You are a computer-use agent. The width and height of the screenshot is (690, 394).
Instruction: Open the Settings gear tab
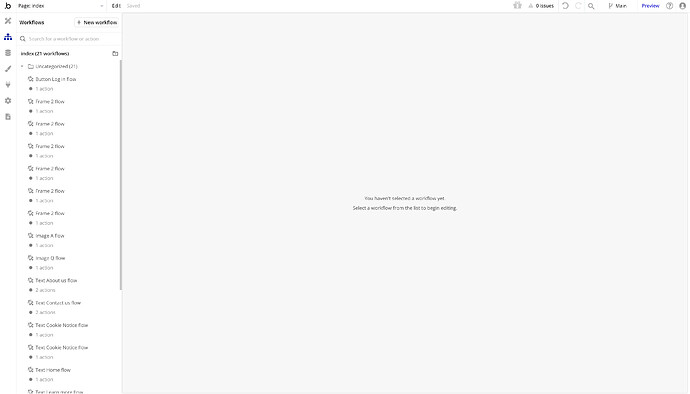pos(8,101)
